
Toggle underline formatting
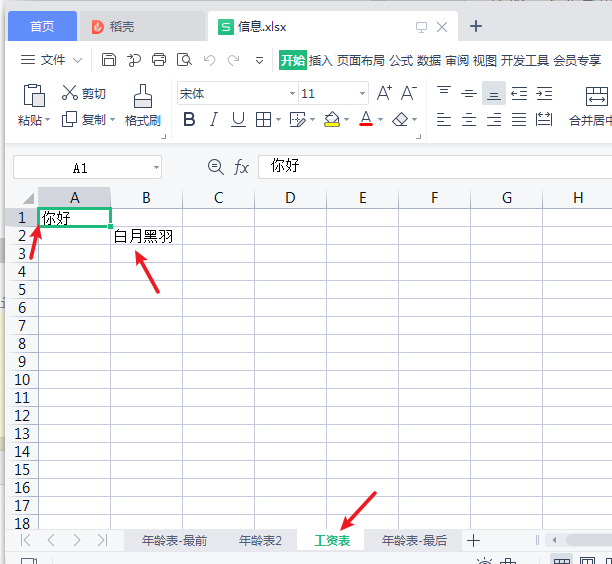[238, 119]
